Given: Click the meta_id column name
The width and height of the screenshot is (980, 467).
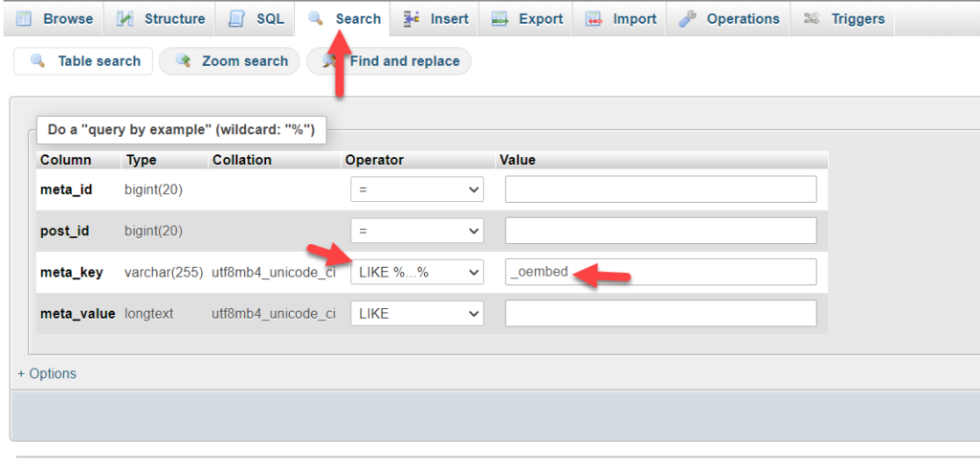Looking at the screenshot, I should [66, 189].
